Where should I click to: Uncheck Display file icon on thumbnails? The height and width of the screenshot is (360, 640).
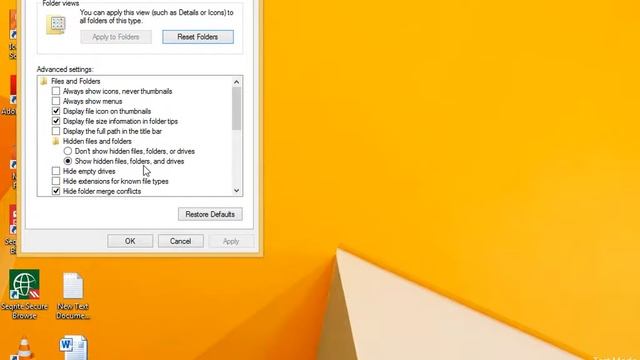pos(56,111)
